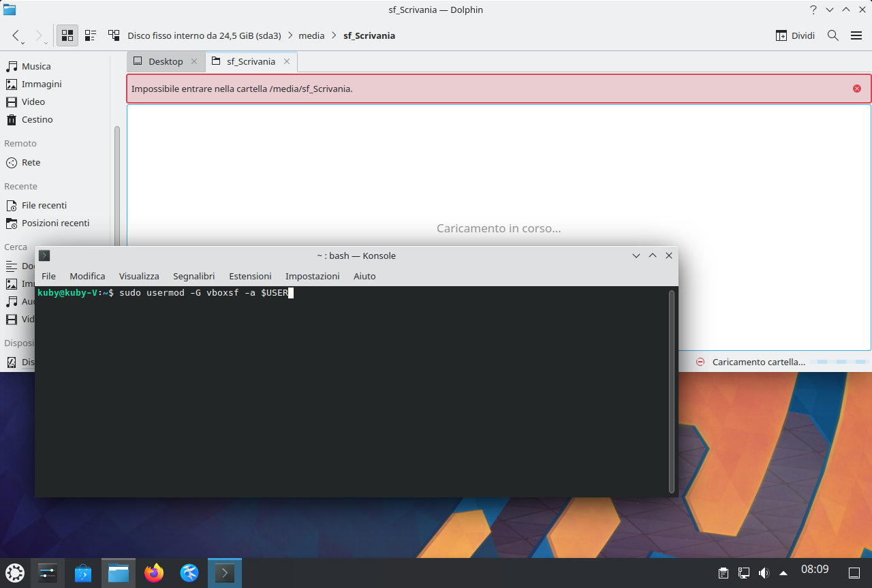Open Discover store from taskbar
Screen dimensions: 872x588
(x=83, y=573)
